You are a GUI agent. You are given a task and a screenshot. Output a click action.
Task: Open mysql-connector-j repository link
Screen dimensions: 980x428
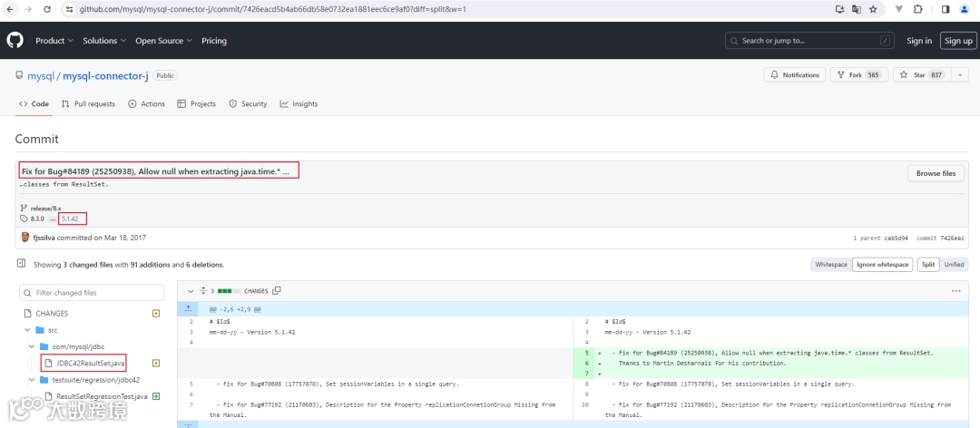point(105,75)
